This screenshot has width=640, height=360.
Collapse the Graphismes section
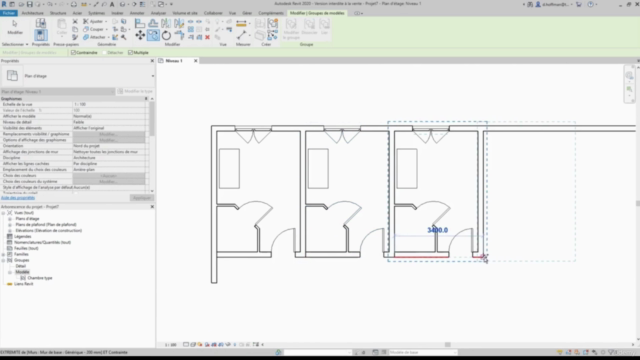point(146,98)
